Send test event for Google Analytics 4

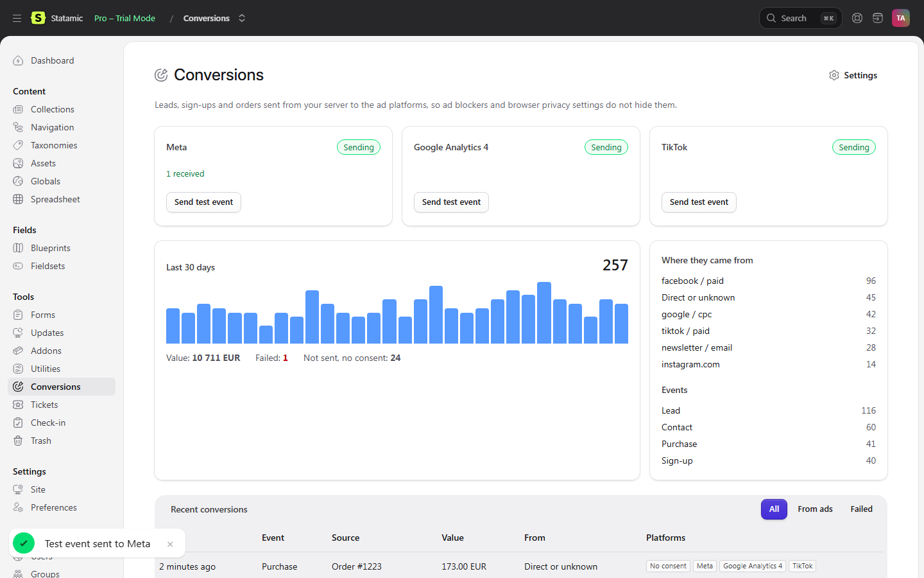pos(451,202)
